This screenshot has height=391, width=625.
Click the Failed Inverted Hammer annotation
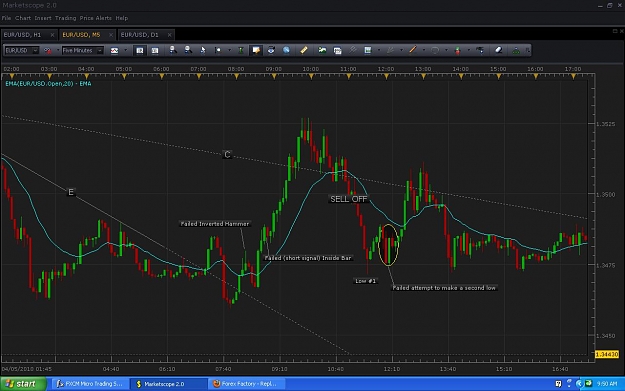215,224
